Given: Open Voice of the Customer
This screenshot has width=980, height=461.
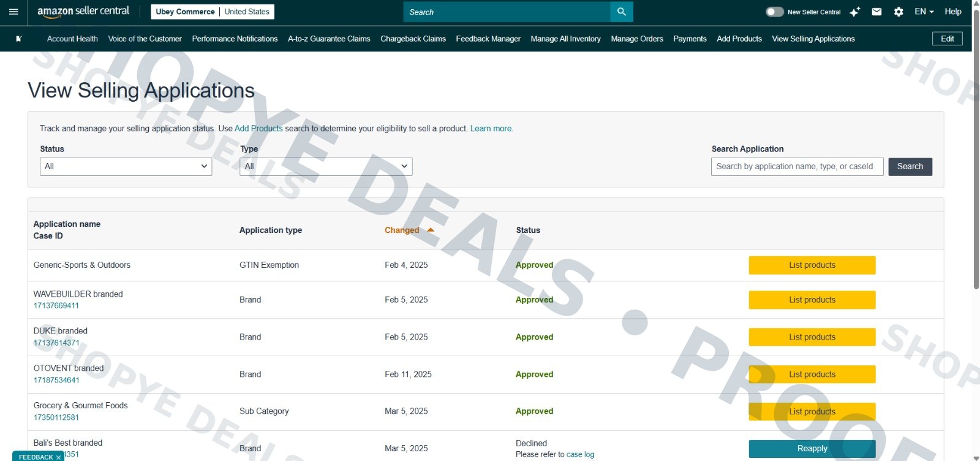Looking at the screenshot, I should (x=145, y=39).
